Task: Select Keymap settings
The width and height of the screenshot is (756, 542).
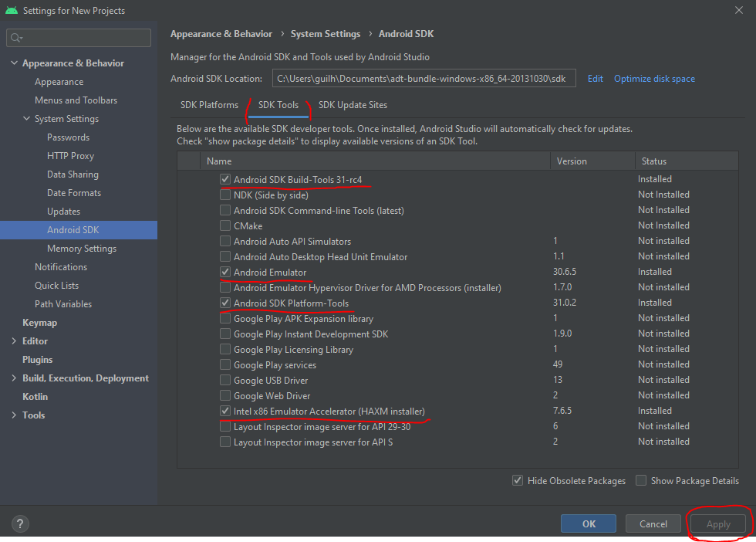Action: [x=39, y=323]
